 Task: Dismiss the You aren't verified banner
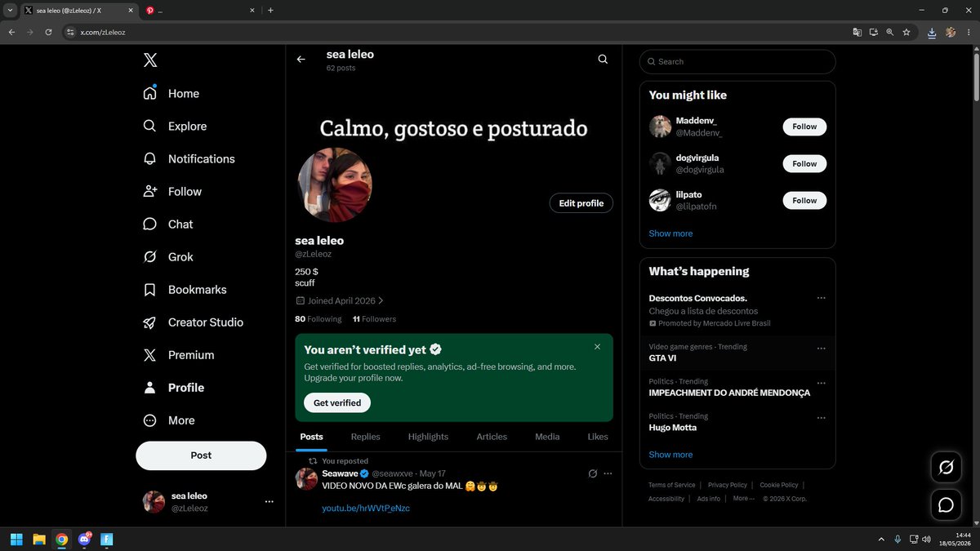pyautogui.click(x=597, y=347)
